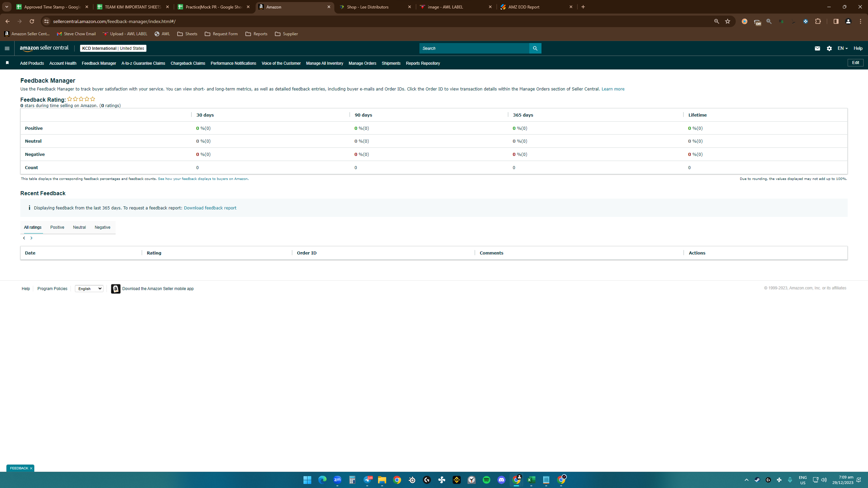Click the browser back arrow
This screenshot has height=488, width=868.
[x=7, y=21]
